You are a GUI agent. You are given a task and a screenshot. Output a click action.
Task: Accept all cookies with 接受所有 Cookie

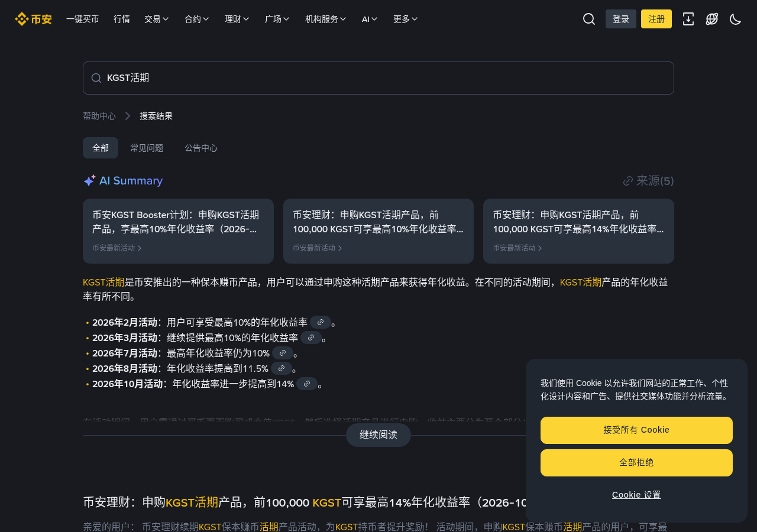click(636, 430)
